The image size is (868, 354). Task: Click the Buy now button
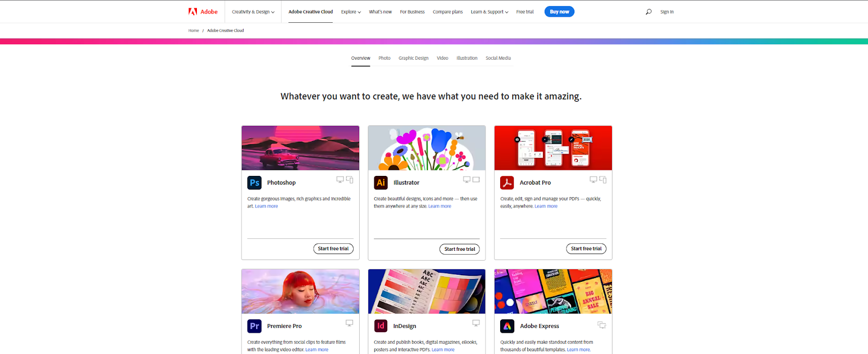pos(559,11)
